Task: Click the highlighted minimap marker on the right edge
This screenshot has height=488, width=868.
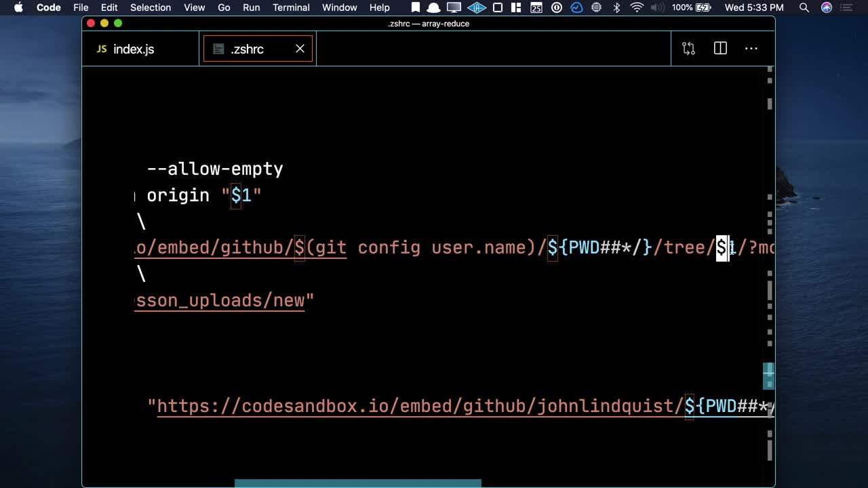Action: (x=768, y=376)
